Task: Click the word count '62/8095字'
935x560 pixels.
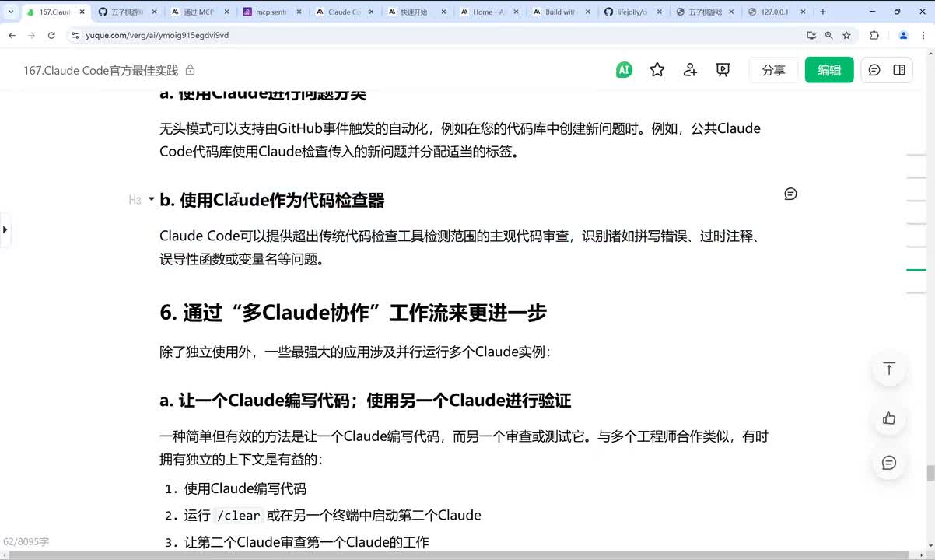Action: pyautogui.click(x=26, y=541)
